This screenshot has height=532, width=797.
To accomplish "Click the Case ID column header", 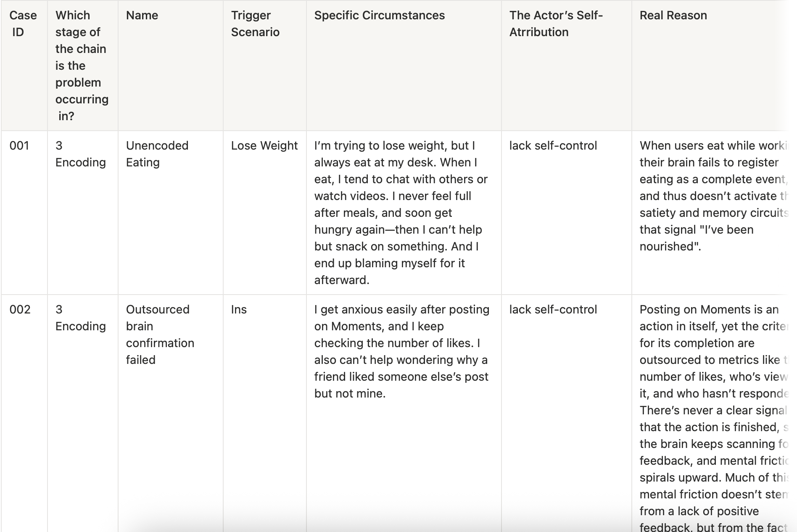I will pos(23,24).
